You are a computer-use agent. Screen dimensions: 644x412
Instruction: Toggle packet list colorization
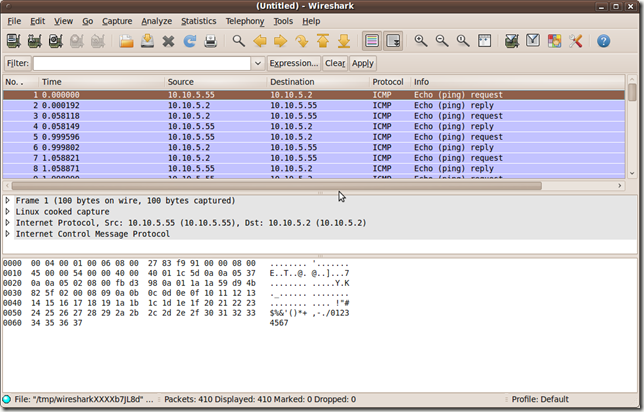(x=372, y=41)
